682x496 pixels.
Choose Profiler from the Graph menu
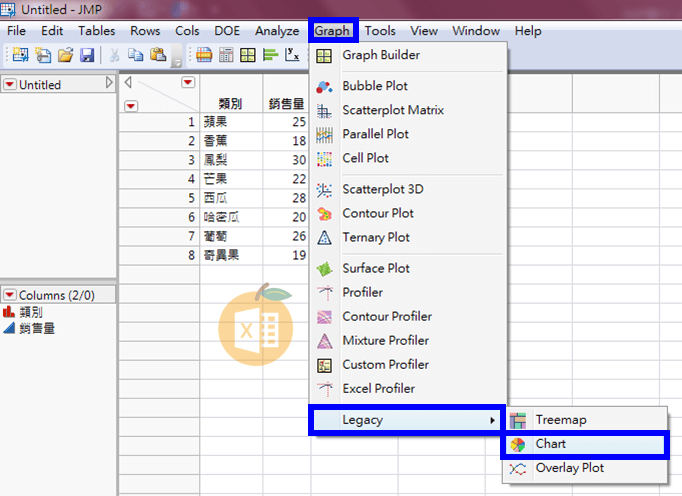tap(409, 292)
